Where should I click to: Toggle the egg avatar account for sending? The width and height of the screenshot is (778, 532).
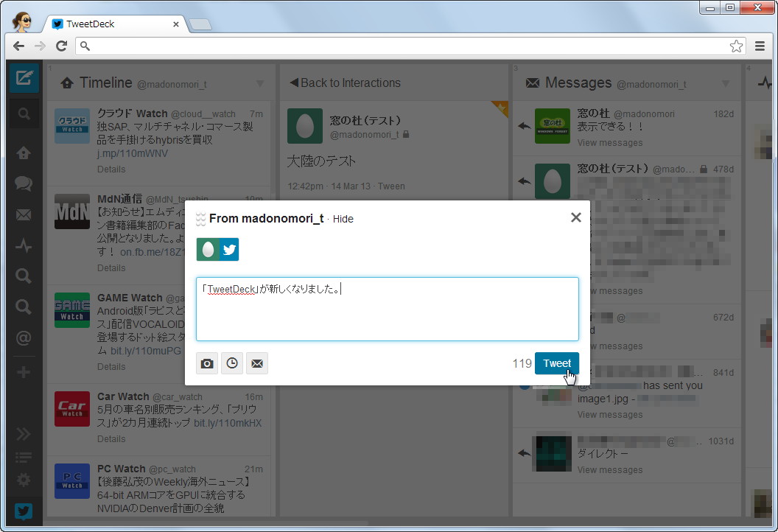click(208, 250)
